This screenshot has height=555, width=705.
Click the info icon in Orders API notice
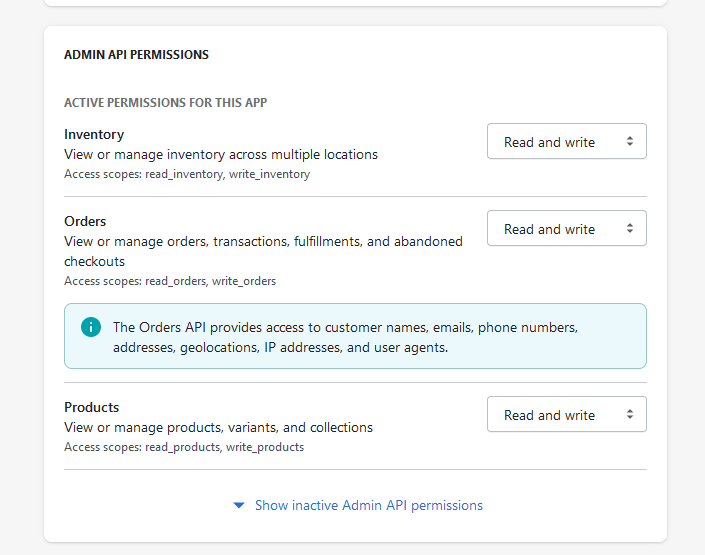pos(91,327)
